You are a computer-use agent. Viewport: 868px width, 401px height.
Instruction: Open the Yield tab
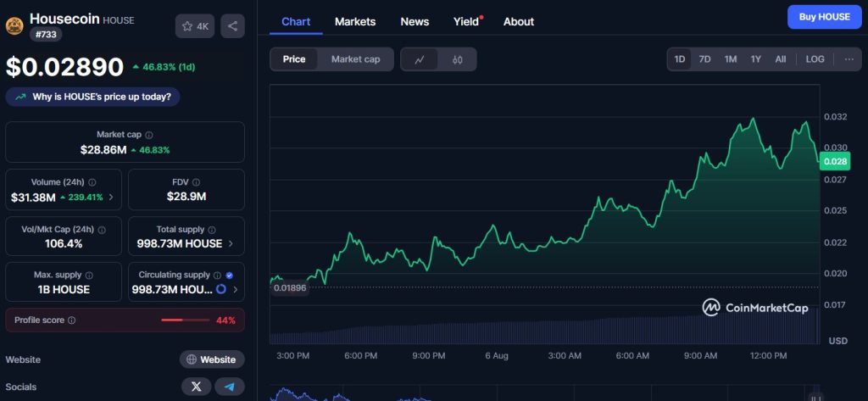[x=467, y=21]
